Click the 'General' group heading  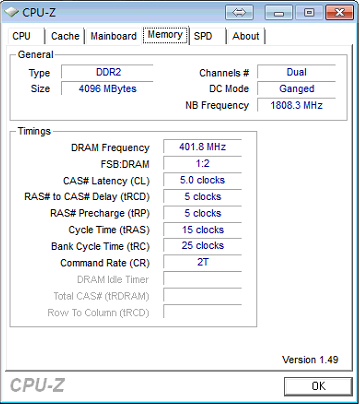click(x=35, y=55)
